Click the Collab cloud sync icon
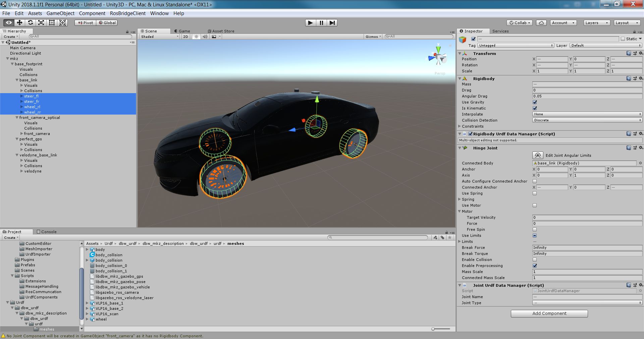 tap(541, 23)
